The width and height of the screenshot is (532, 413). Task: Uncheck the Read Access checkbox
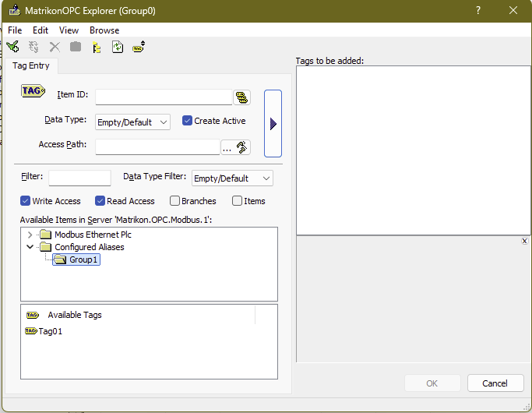click(100, 201)
